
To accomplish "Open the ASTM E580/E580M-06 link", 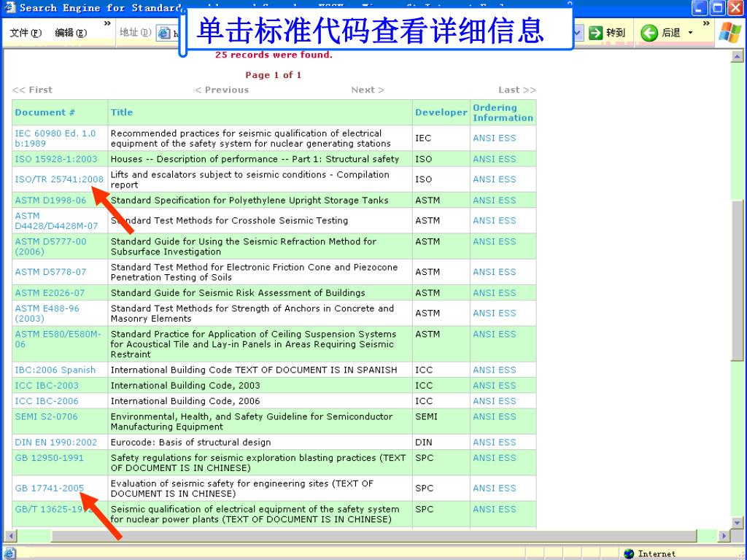I will click(x=58, y=339).
